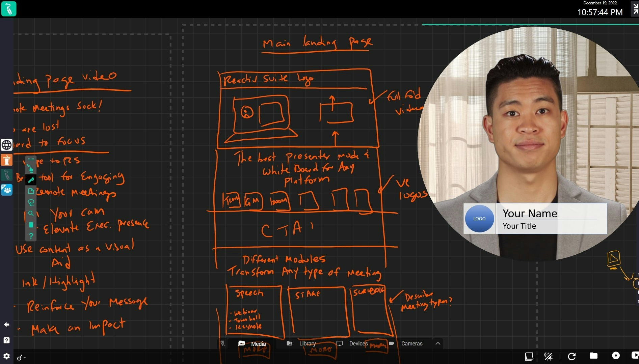This screenshot has width=639, height=364.
Task: Click the pages stack icon in bottom bar
Action: click(x=529, y=356)
